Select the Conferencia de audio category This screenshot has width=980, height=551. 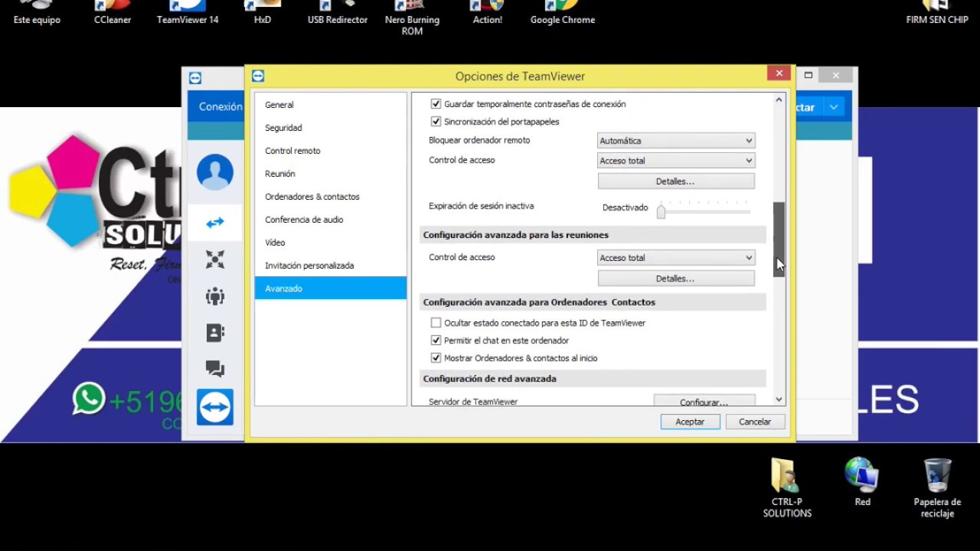tap(330, 220)
